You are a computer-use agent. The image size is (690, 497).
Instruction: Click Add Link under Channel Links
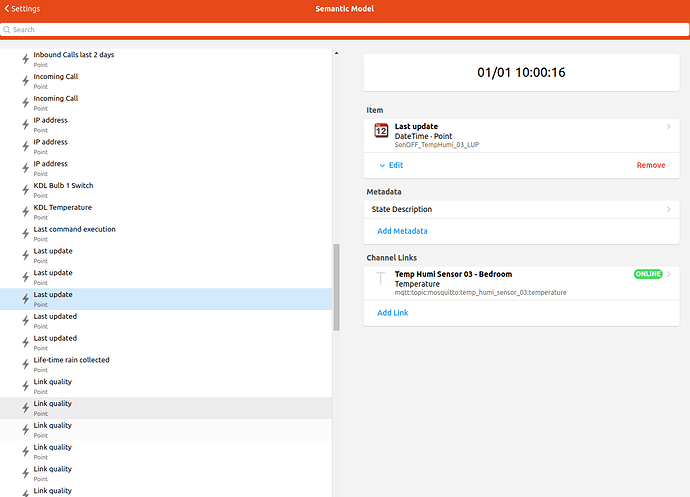tap(392, 313)
